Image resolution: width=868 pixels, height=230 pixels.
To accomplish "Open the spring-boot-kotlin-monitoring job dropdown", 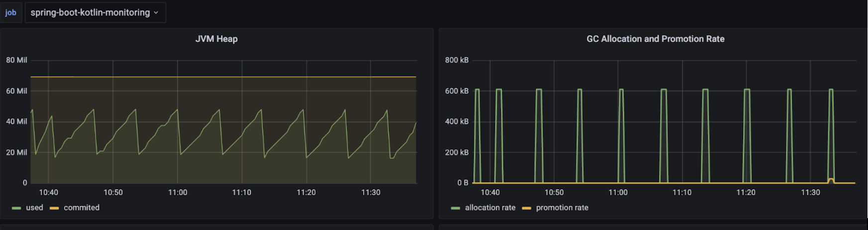I will (95, 12).
